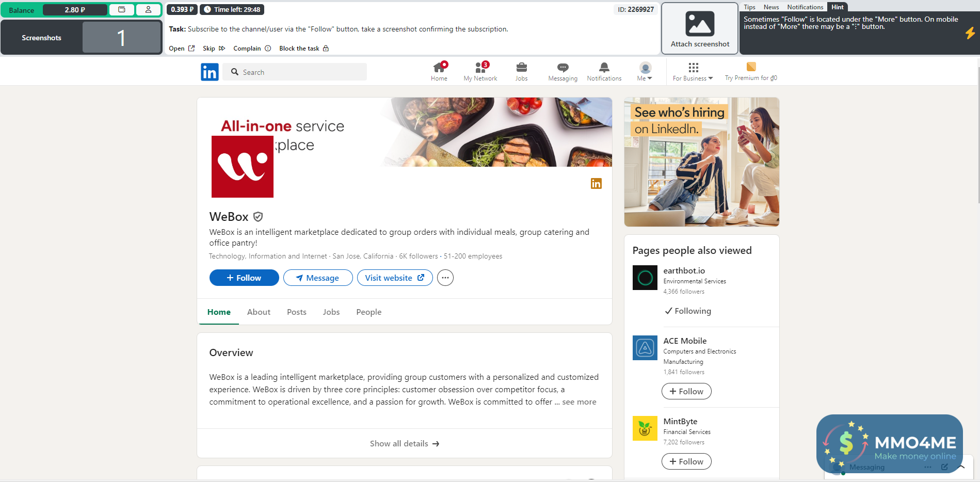Click the WeBox company logo
The width and height of the screenshot is (980, 482).
pos(243,167)
